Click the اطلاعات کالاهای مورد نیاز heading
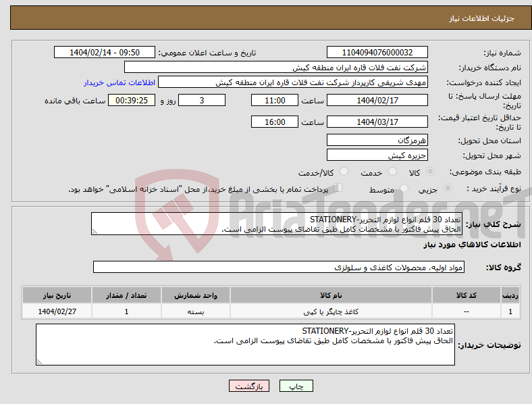Viewport: 532px width, 404px height. tap(472, 245)
